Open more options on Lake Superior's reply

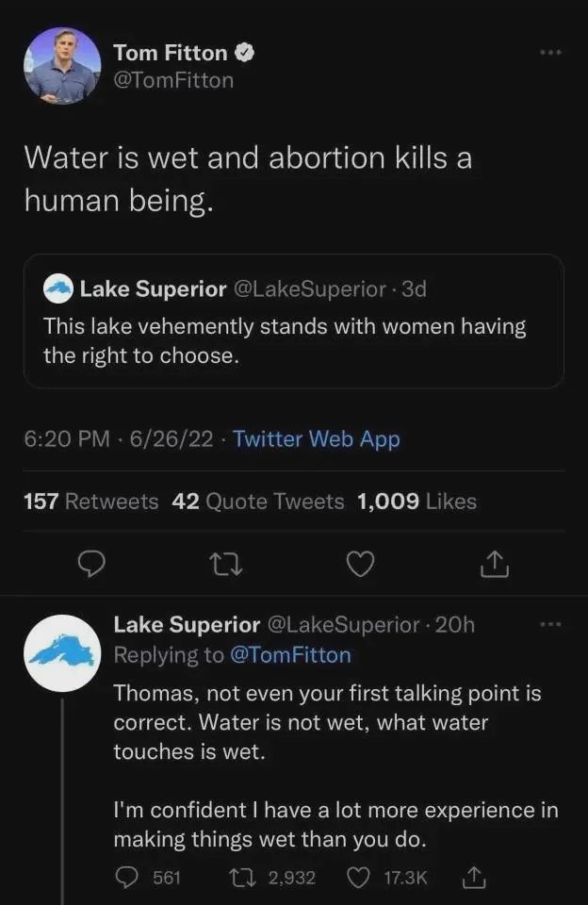[549, 624]
